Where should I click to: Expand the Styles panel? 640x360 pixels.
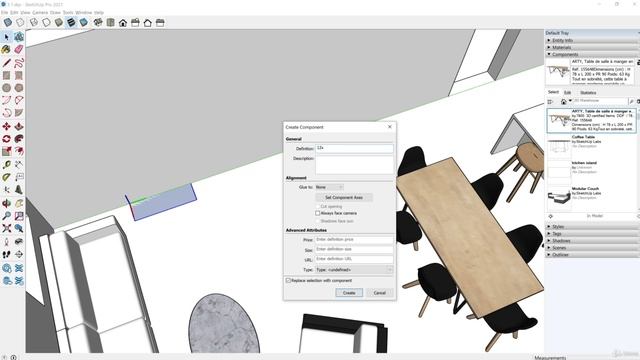tap(592, 227)
